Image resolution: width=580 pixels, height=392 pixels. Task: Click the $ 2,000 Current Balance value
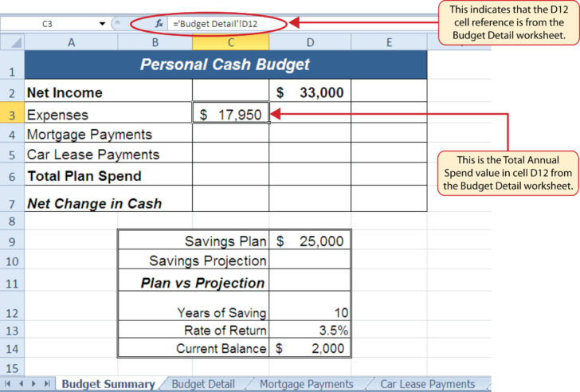click(x=310, y=348)
